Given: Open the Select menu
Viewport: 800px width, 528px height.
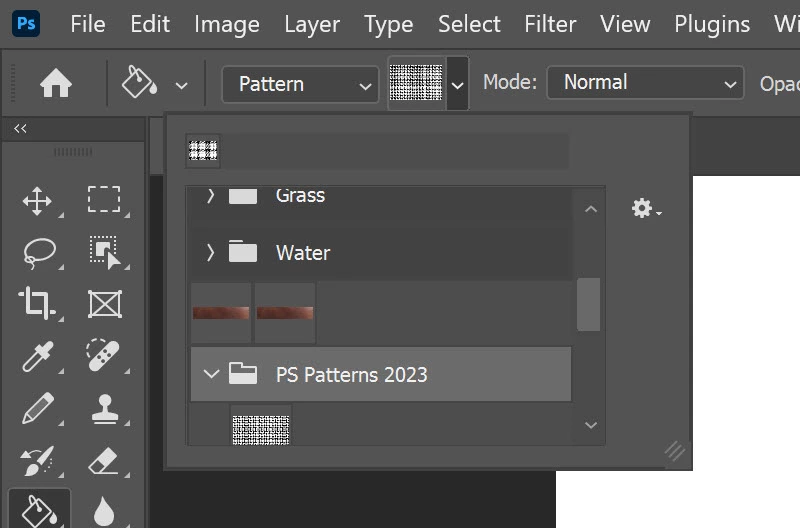Looking at the screenshot, I should click(469, 24).
